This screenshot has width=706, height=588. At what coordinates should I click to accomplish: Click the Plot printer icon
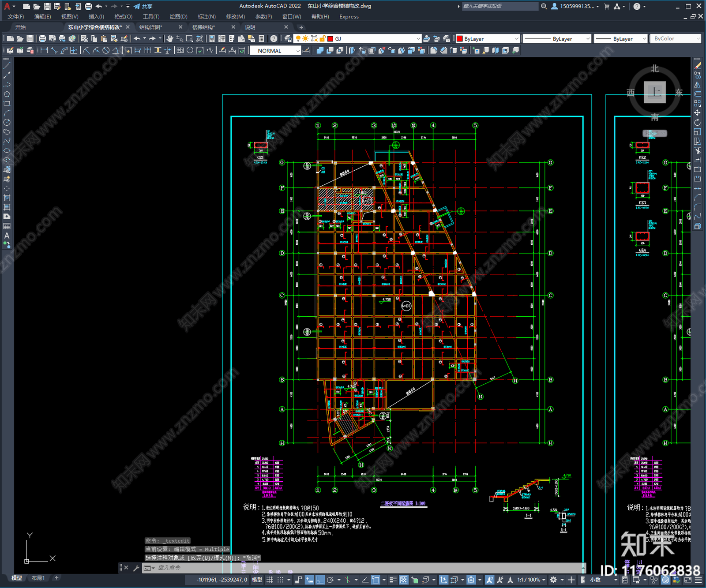coord(42,39)
